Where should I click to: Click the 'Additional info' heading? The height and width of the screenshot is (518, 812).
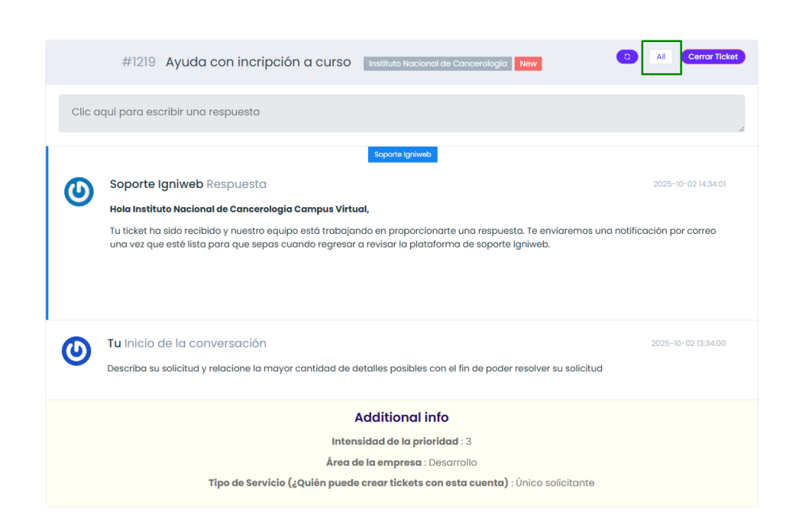click(x=401, y=417)
